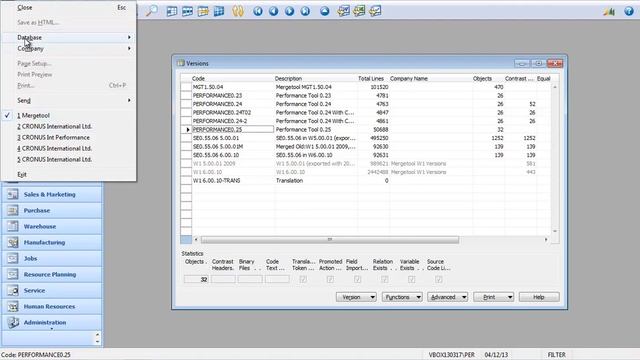Image resolution: width=640 pixels, height=360 pixels.
Task: Go to first record with the navigation arrow
Action: point(258,11)
